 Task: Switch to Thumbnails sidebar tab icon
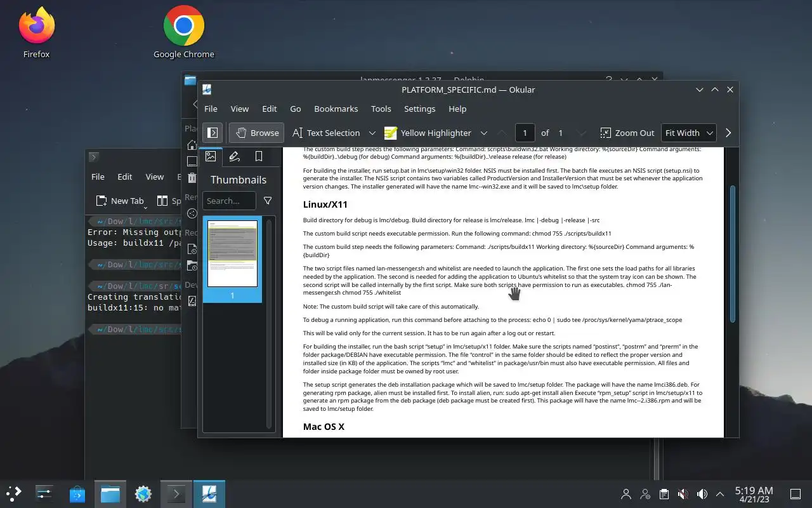[211, 156]
